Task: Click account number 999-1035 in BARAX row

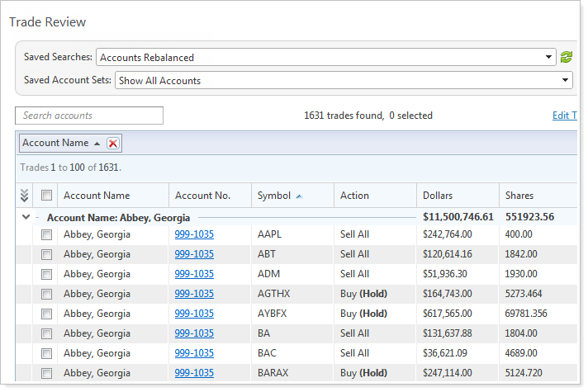Action: [194, 373]
